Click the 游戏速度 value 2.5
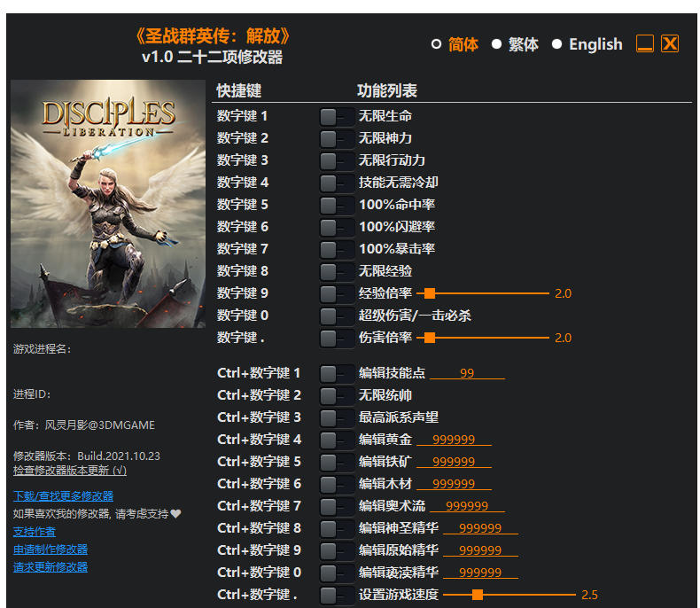Image resolution: width=700 pixels, height=608 pixels. click(589, 595)
